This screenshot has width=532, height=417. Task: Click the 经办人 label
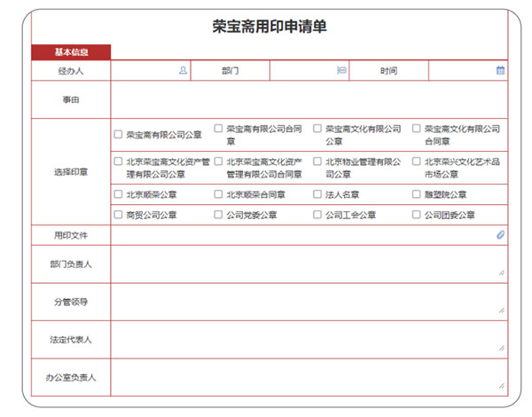71,71
